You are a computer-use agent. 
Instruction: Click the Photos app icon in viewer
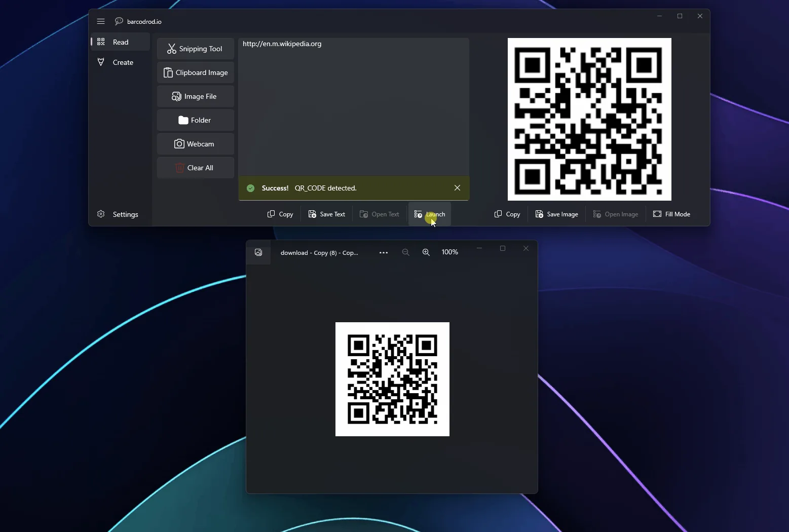258,252
